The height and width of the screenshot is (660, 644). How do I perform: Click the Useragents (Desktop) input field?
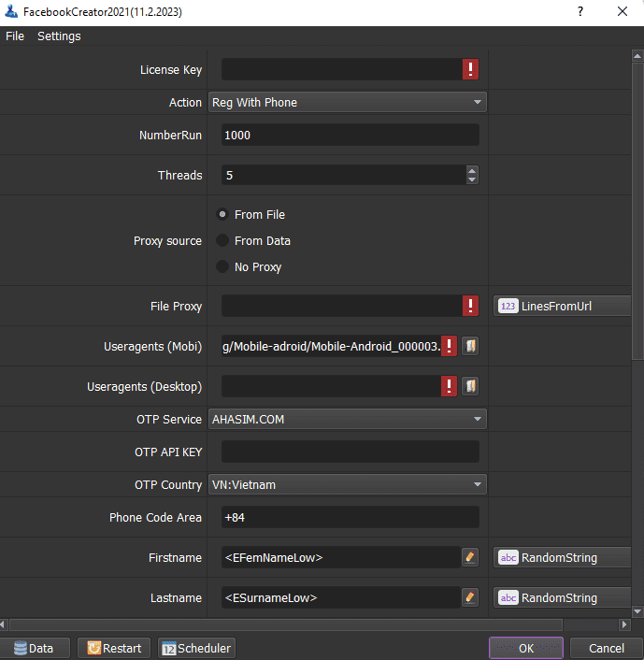tap(331, 386)
